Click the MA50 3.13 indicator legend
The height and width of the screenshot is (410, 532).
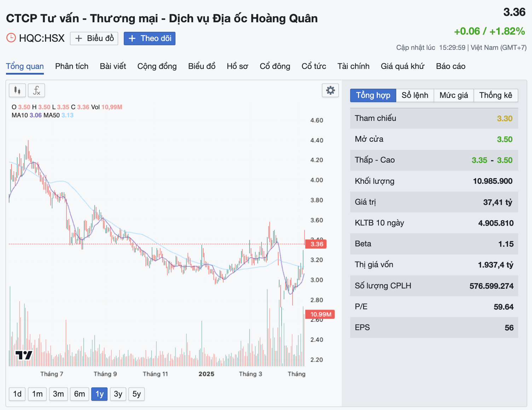[x=58, y=115]
